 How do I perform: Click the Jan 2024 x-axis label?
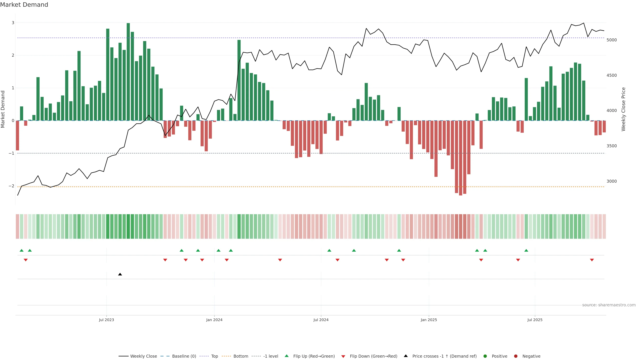[214, 320]
